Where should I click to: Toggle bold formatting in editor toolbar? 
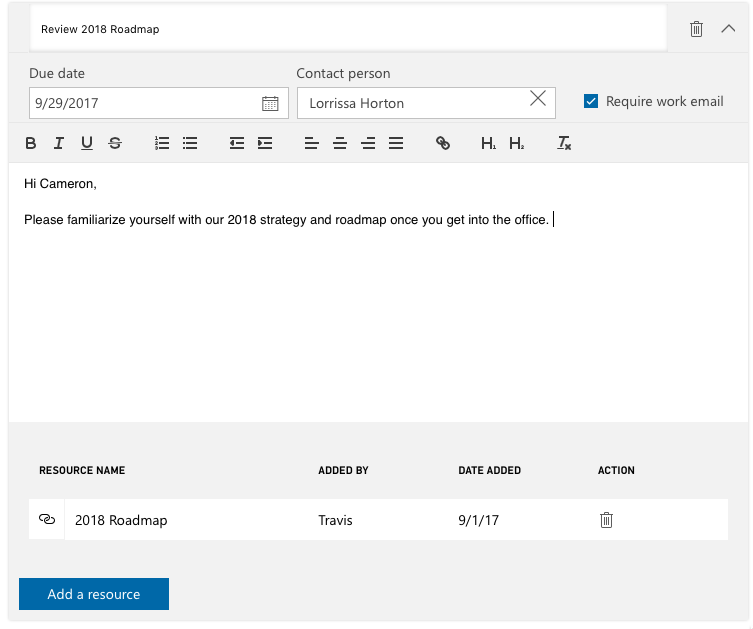point(31,144)
